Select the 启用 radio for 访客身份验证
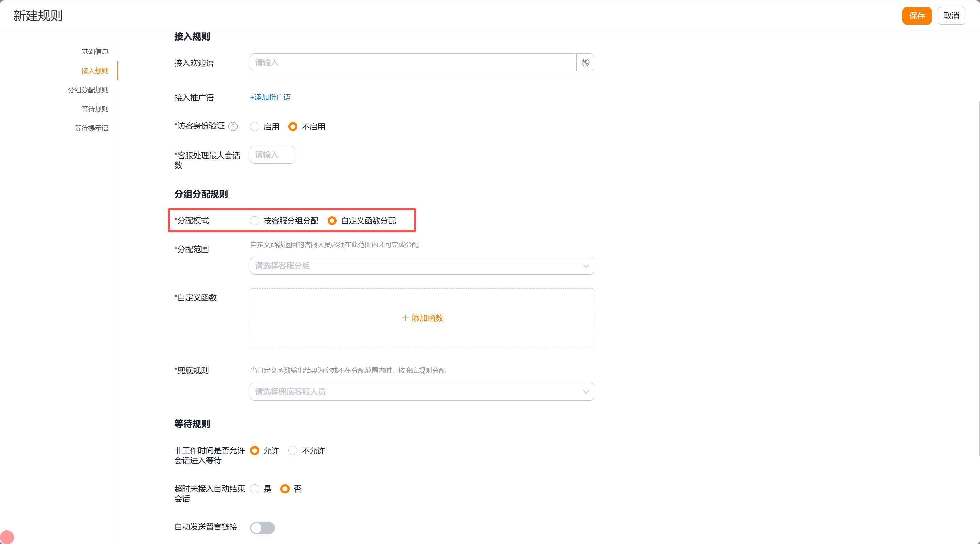This screenshot has width=980, height=544. point(255,126)
